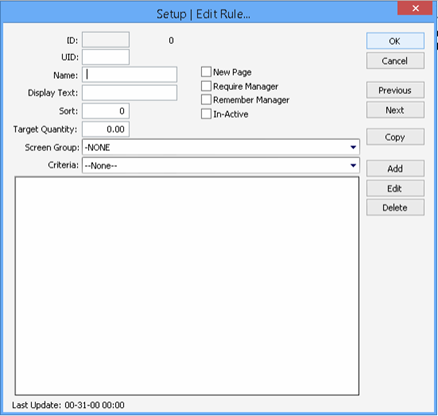Screen dimensions: 438x416
Task: Focus the UID input field
Action: click(106, 57)
